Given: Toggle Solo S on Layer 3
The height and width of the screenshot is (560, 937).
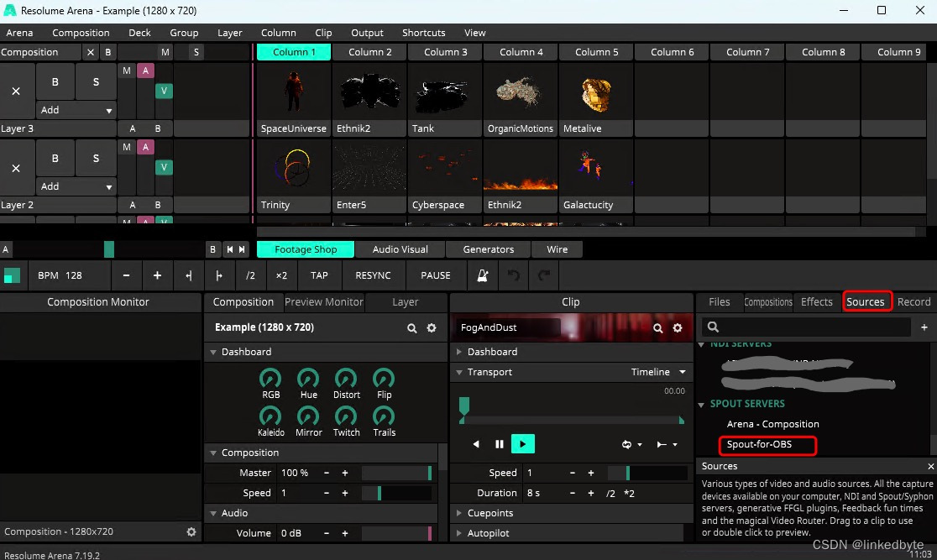Looking at the screenshot, I should pyautogui.click(x=96, y=82).
